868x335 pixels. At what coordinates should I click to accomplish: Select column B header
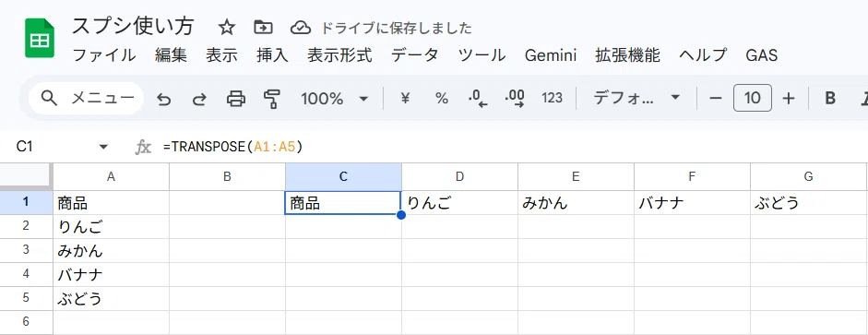(227, 176)
